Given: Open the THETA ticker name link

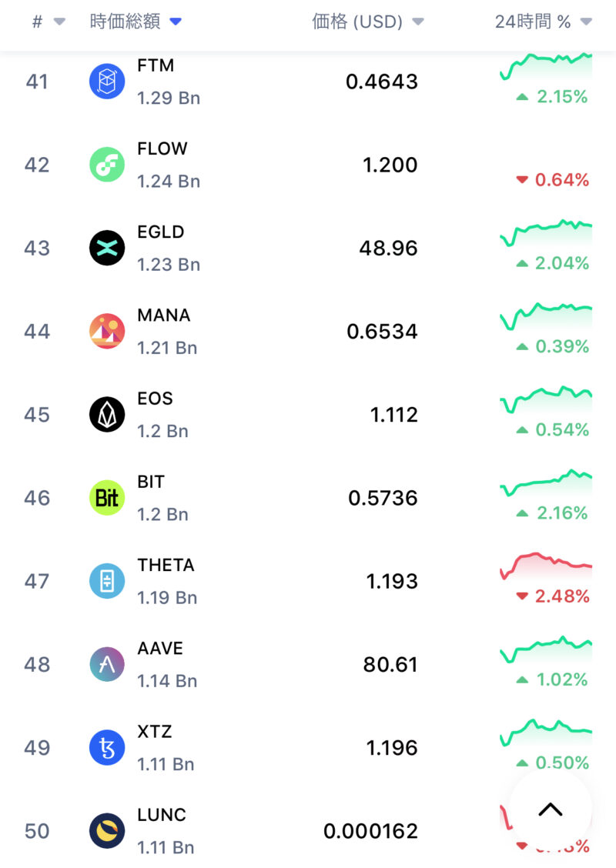Looking at the screenshot, I should coord(166,565).
